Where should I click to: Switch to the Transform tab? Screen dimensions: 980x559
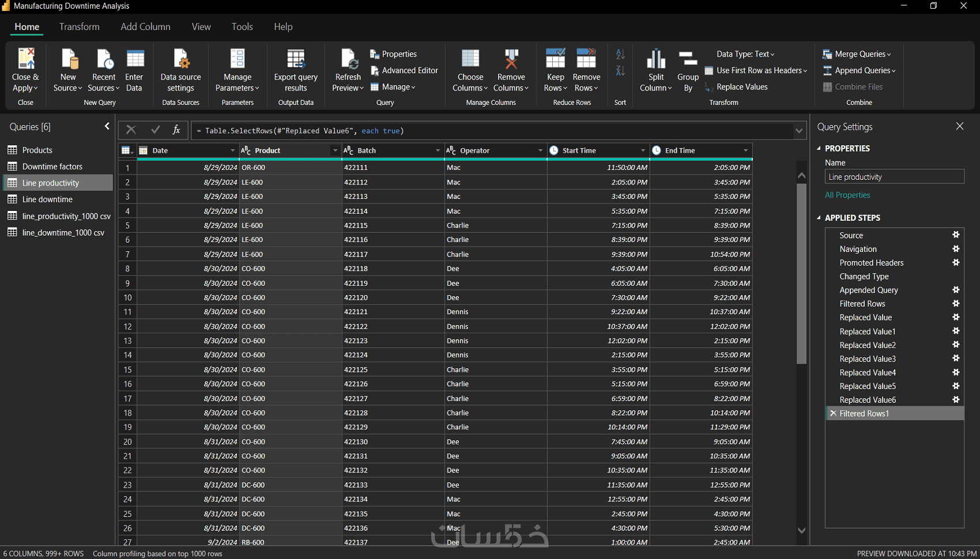[80, 27]
